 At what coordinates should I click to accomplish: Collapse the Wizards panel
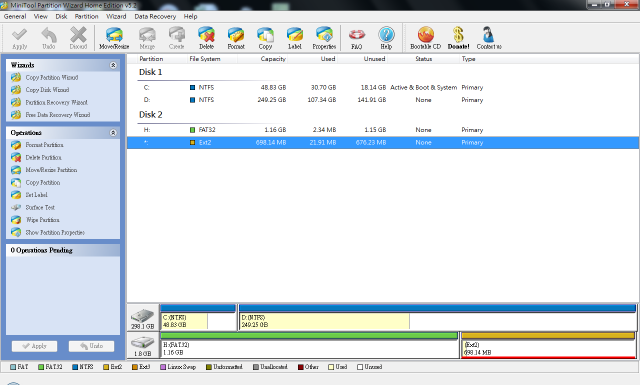tap(113, 65)
